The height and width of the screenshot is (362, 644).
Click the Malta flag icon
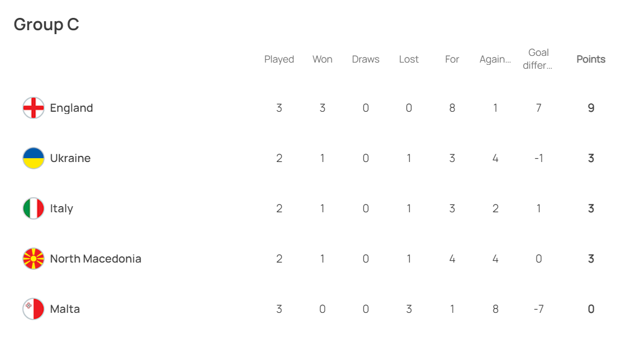pos(34,309)
